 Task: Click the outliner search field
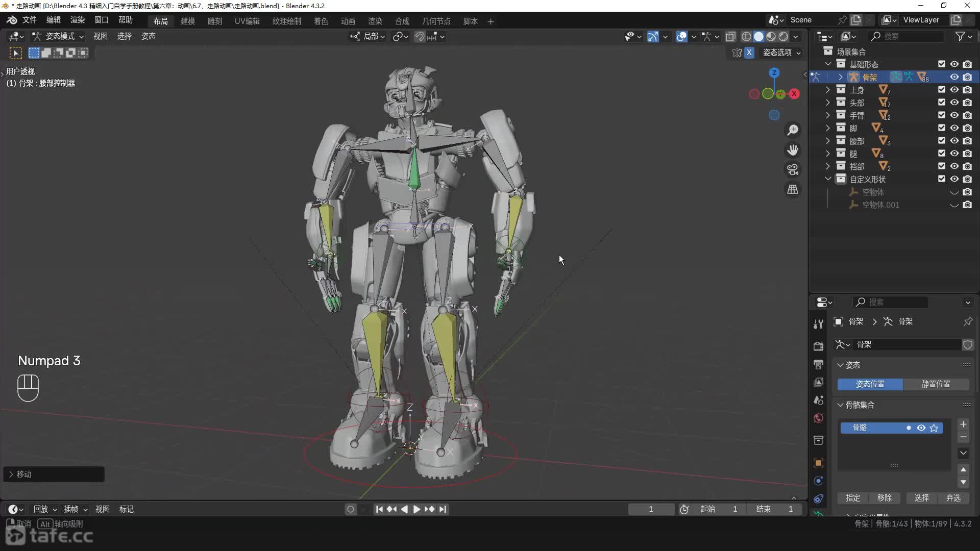(907, 36)
